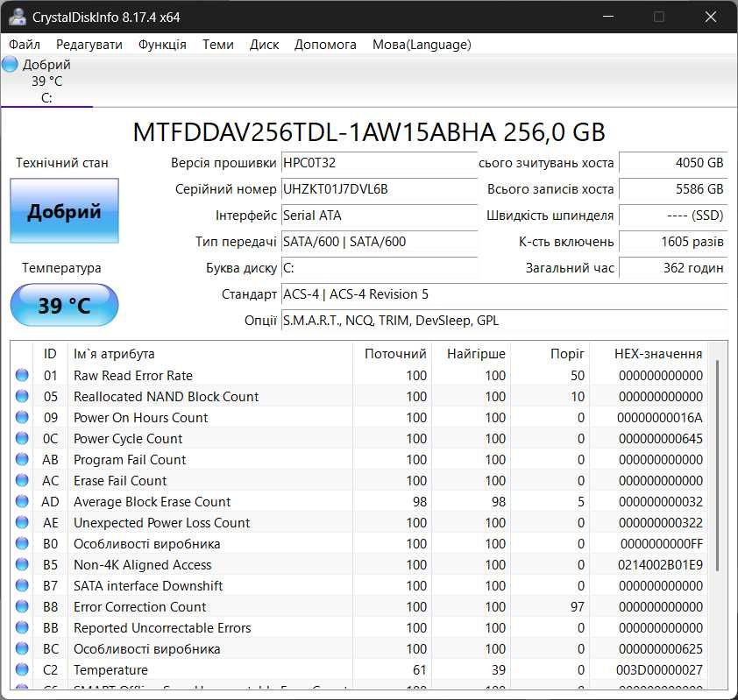Viewport: 738px width, 700px height.
Task: Click the HEX-значення column header
Action: [649, 354]
